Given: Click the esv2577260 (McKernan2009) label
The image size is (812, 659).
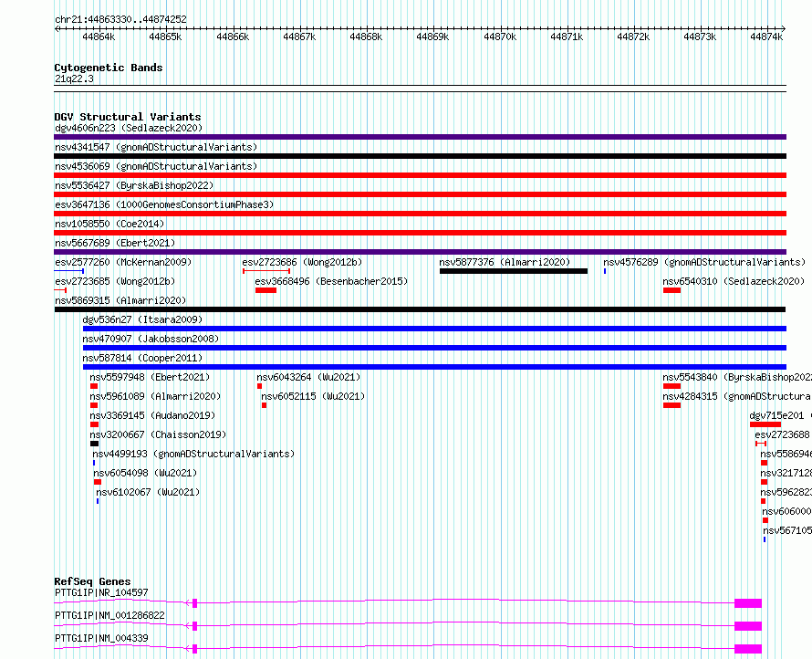Looking at the screenshot, I should (123, 262).
